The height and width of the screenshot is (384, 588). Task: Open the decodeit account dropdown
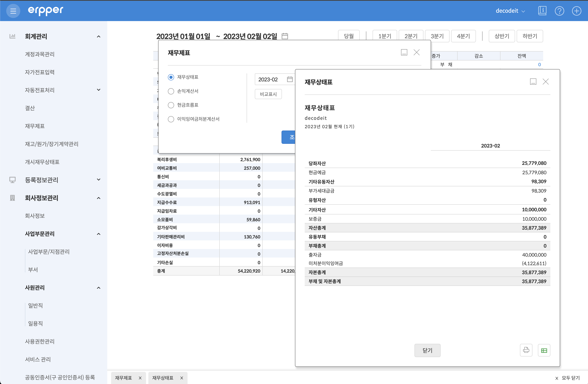click(510, 11)
